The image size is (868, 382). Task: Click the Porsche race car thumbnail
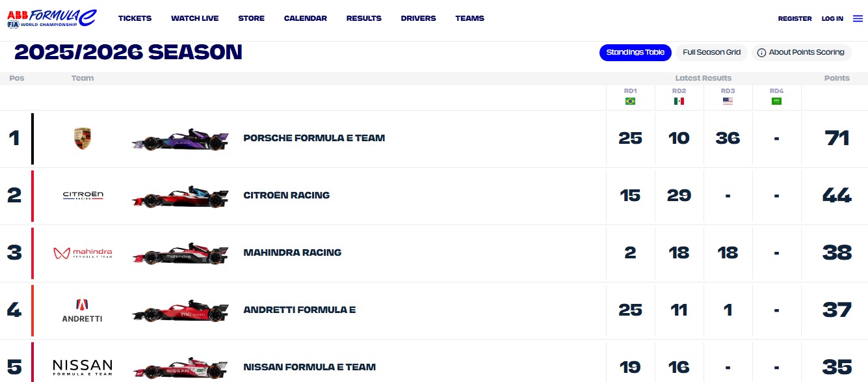click(x=180, y=139)
